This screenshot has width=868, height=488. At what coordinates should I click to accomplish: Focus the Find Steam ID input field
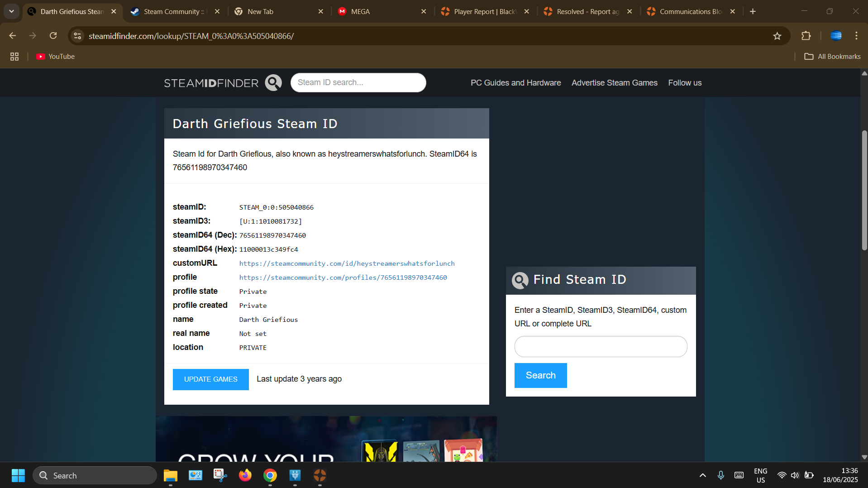(x=601, y=346)
